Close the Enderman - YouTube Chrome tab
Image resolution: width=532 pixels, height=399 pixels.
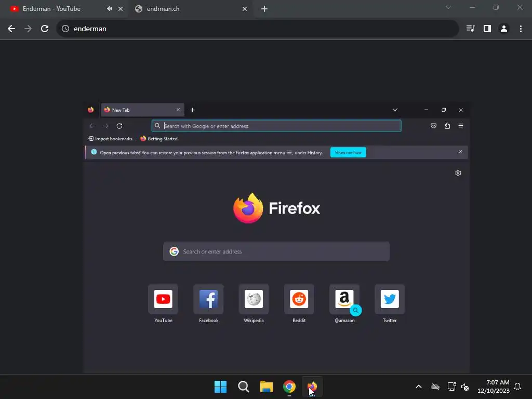pos(121,9)
